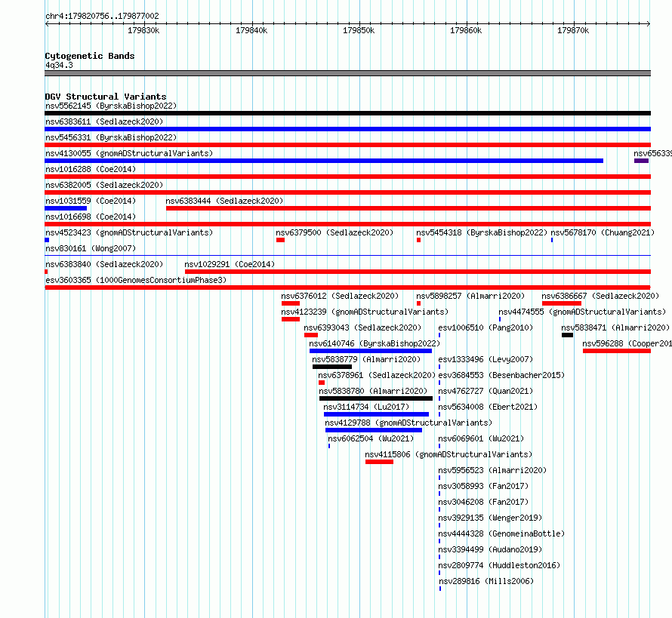This screenshot has width=672, height=618.
Task: Open nsv6069601 (Wu2021) label
Action: pos(481,438)
